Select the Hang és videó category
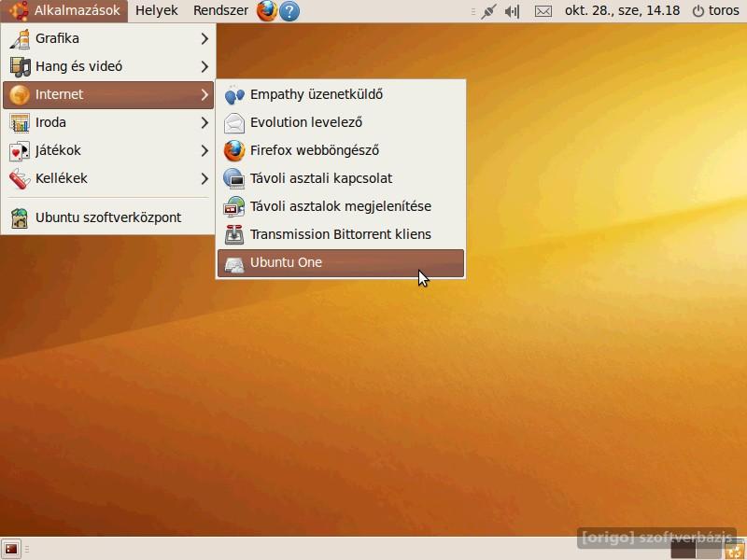The width and height of the screenshot is (747, 560). click(x=108, y=66)
